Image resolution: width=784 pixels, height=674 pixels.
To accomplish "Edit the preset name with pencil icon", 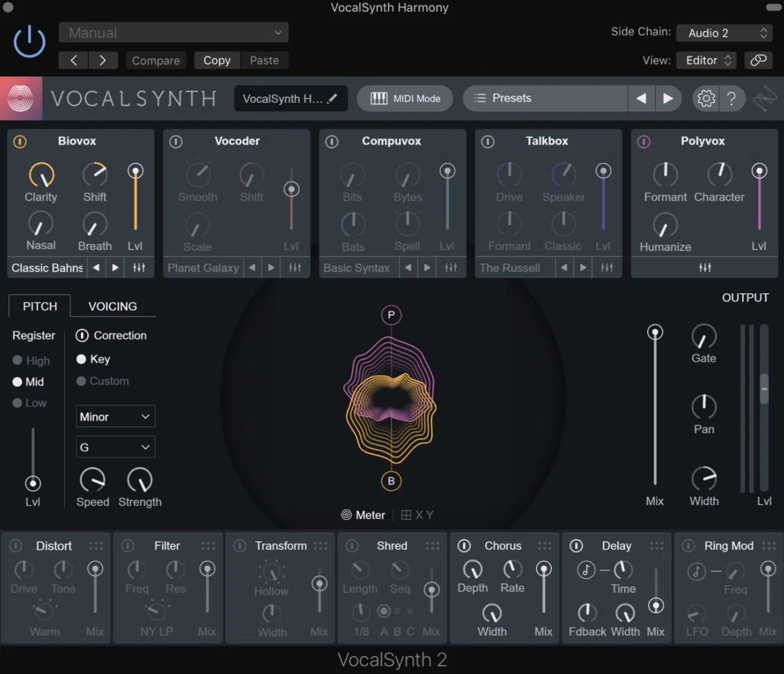I will tap(332, 98).
